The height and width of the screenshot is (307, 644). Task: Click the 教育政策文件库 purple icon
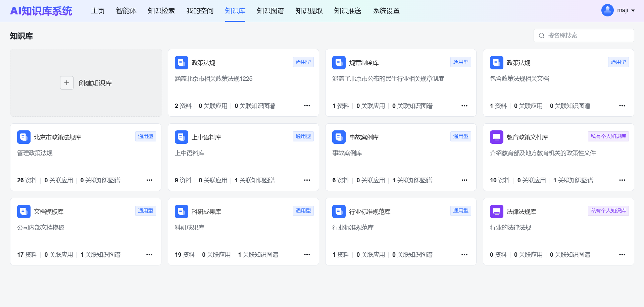(496, 137)
